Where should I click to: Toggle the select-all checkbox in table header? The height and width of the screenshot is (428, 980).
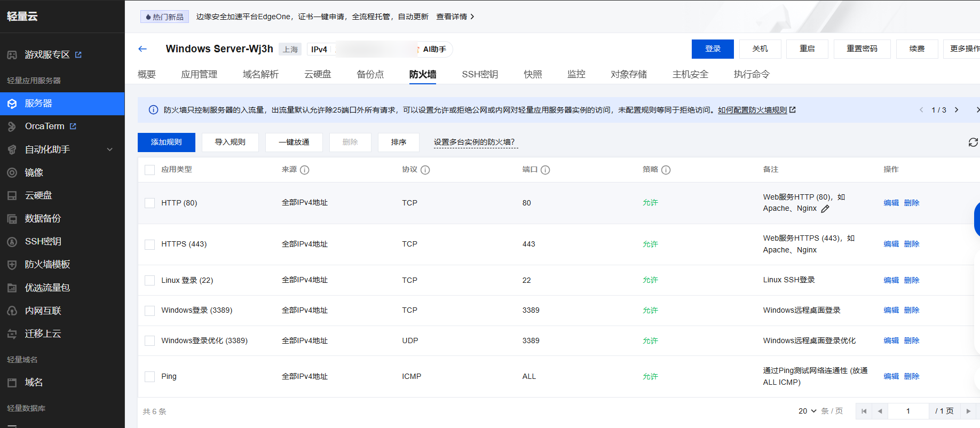pyautogui.click(x=150, y=170)
